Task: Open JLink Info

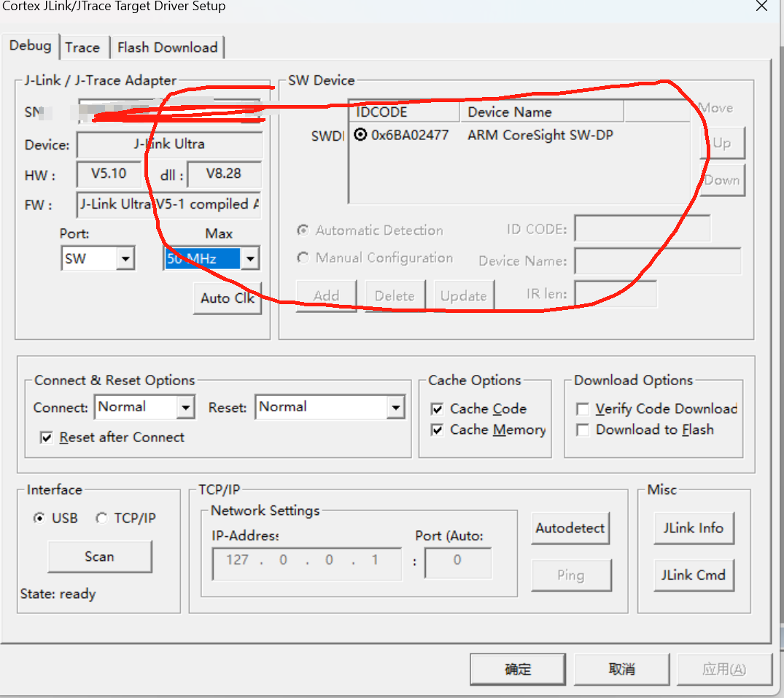Action: click(x=694, y=528)
